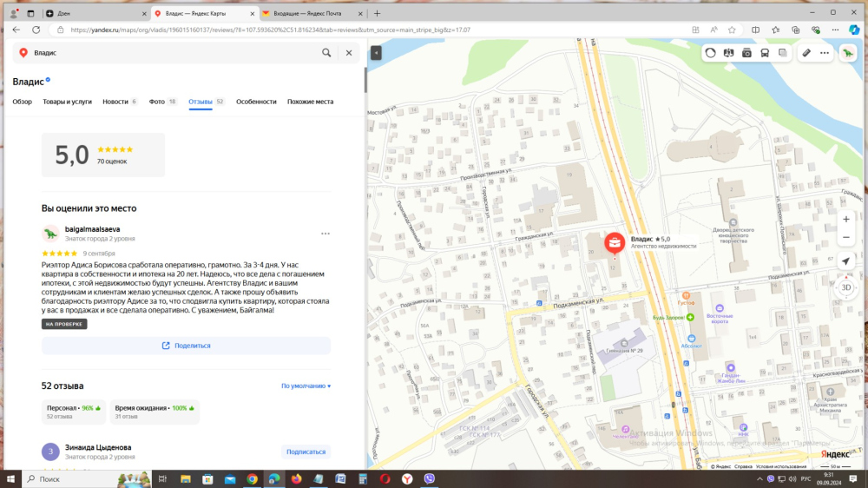The width and height of the screenshot is (868, 488).
Task: Open Справка link at map bottom
Action: 743,467
